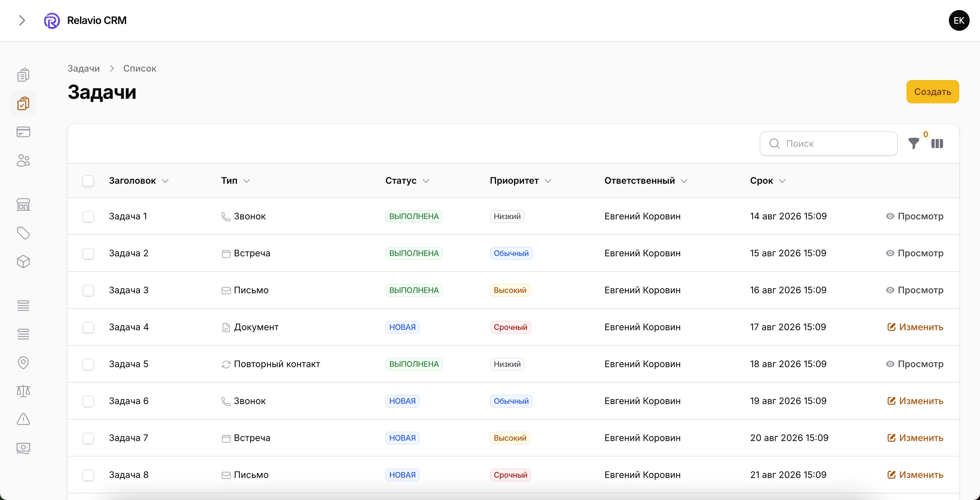Open the tasks clipboard-check sidebar icon
The image size is (980, 500).
23,103
